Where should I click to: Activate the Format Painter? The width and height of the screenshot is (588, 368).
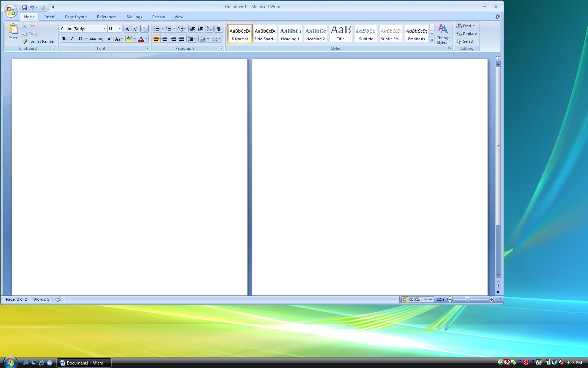point(38,41)
